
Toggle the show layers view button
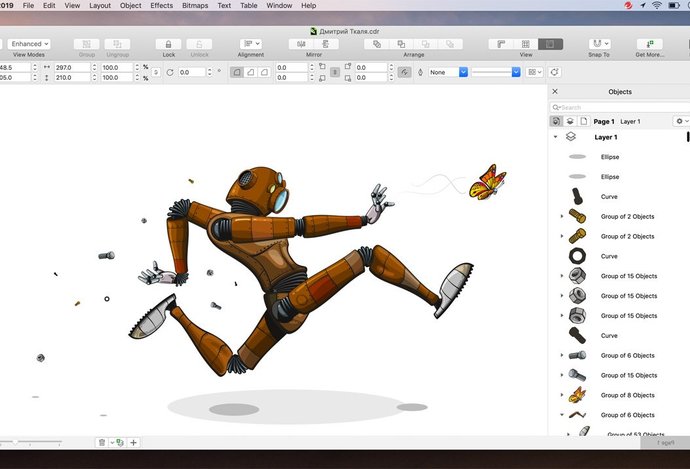[x=570, y=121]
